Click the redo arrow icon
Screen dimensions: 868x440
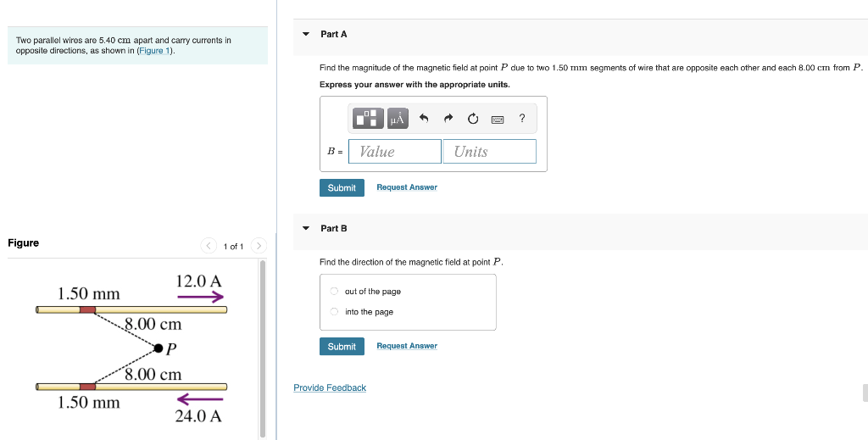click(449, 119)
